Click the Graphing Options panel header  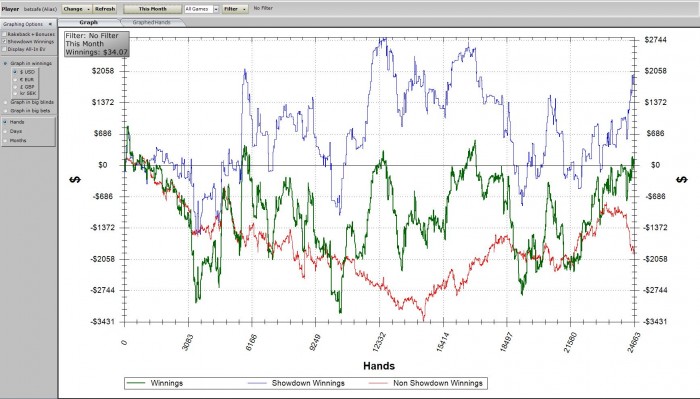pyautogui.click(x=28, y=24)
